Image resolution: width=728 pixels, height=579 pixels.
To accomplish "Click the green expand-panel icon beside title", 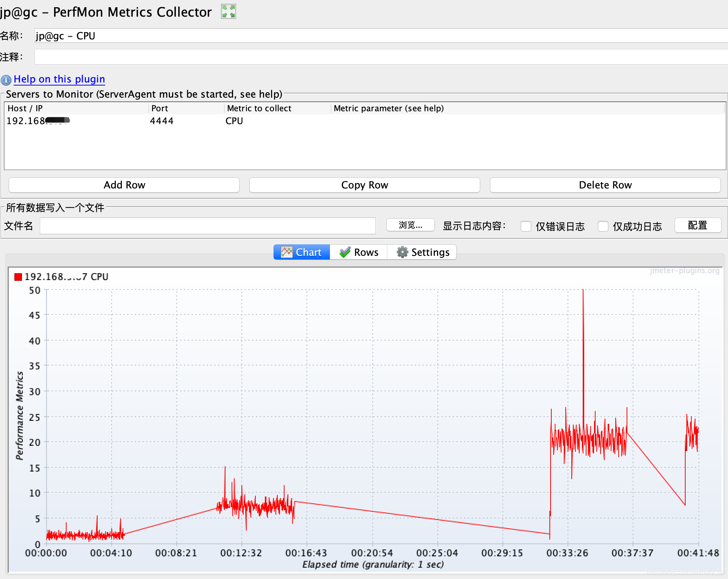I will click(x=229, y=11).
